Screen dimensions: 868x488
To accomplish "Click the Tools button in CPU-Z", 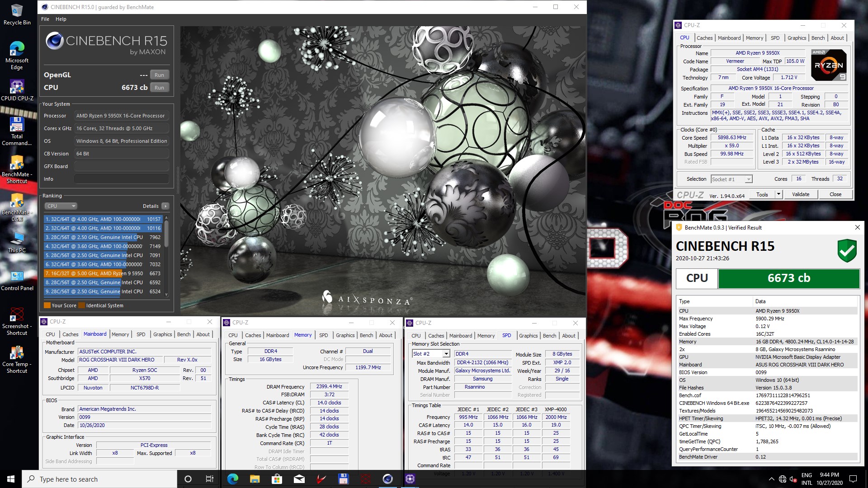I will click(x=762, y=195).
